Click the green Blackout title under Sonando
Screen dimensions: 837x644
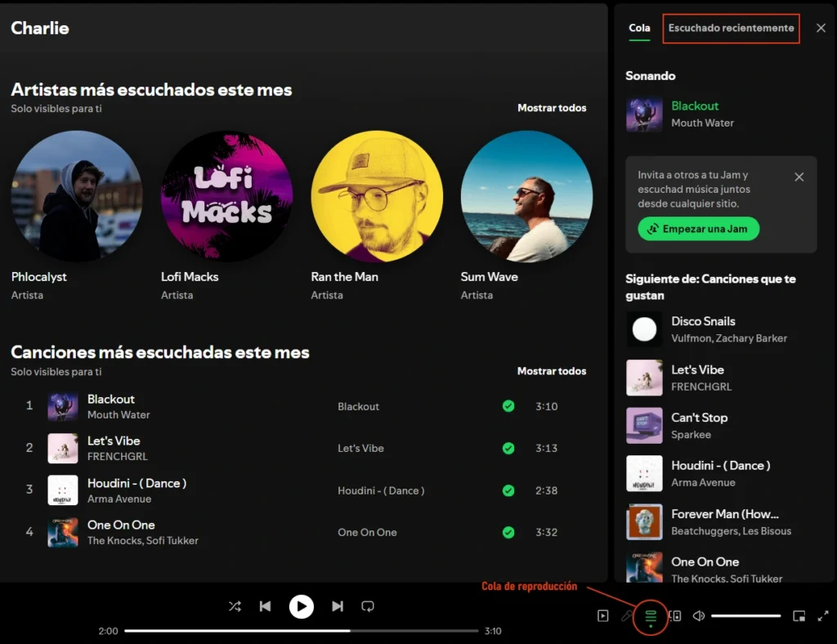tap(695, 105)
